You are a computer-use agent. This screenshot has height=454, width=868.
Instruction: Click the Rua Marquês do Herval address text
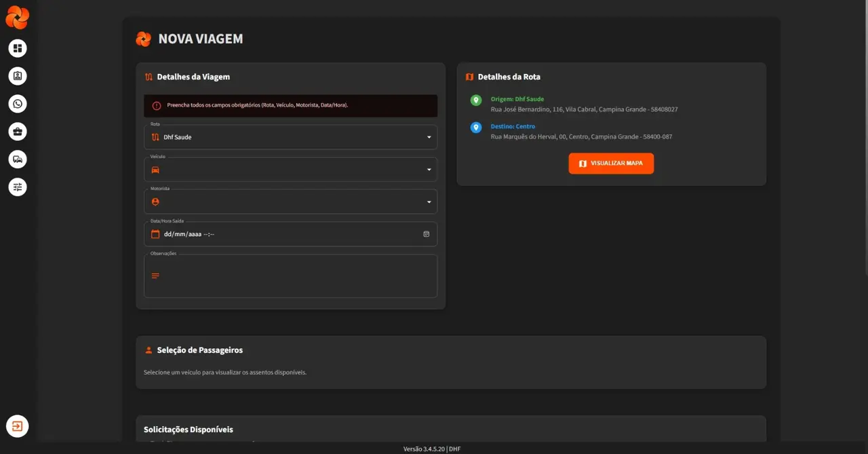[582, 136]
